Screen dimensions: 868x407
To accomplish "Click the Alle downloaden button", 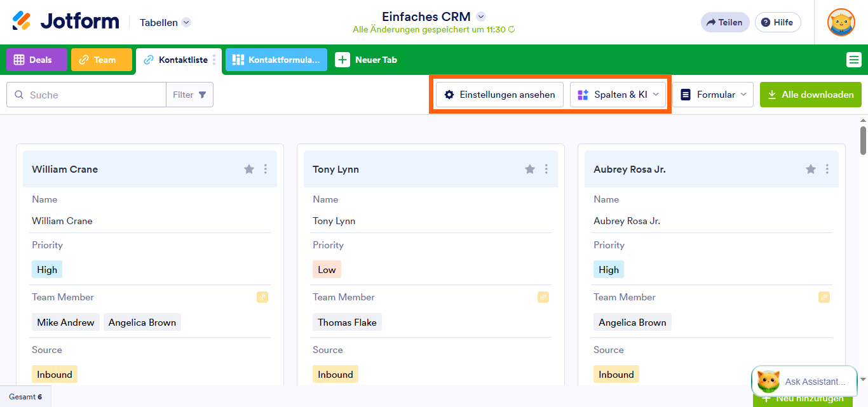I will [810, 95].
